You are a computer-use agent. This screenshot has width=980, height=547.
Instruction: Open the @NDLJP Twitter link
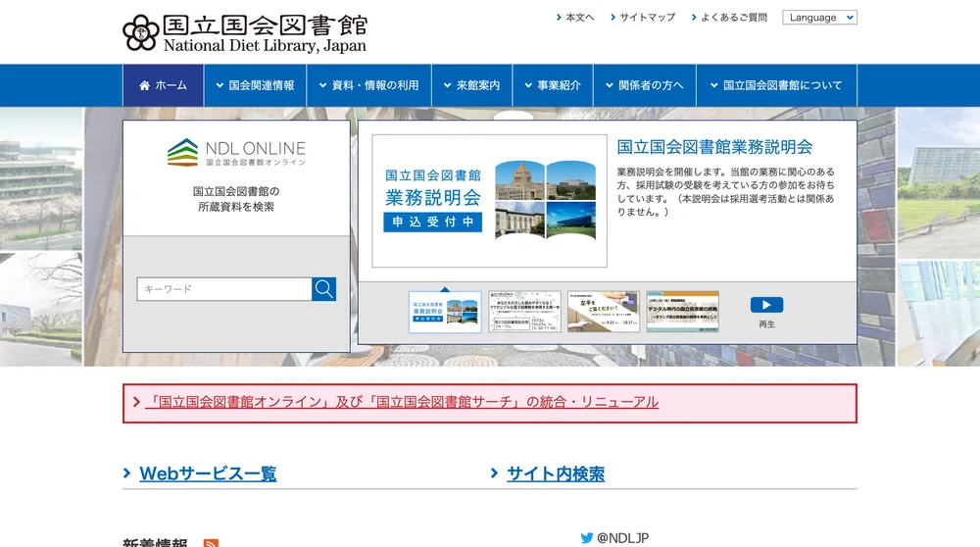pyautogui.click(x=622, y=537)
